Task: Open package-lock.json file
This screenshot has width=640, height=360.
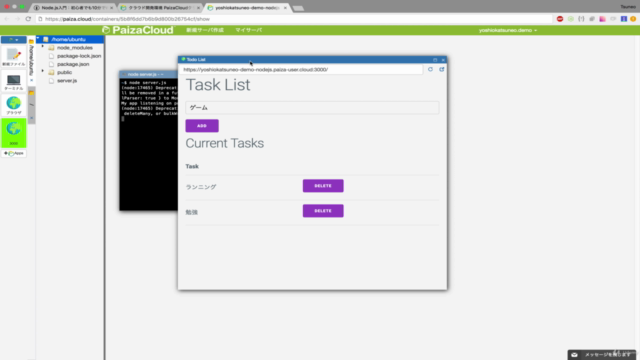Action: coord(79,56)
